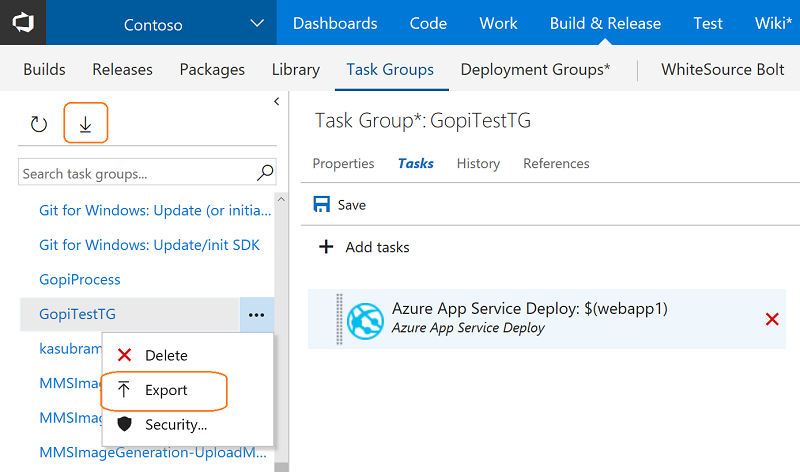Select Build & Release hub
The height and width of the screenshot is (472, 800).
click(605, 23)
